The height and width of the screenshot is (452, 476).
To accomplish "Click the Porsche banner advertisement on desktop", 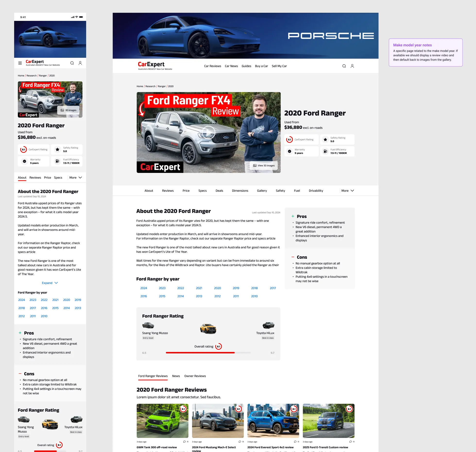I will 246,36.
